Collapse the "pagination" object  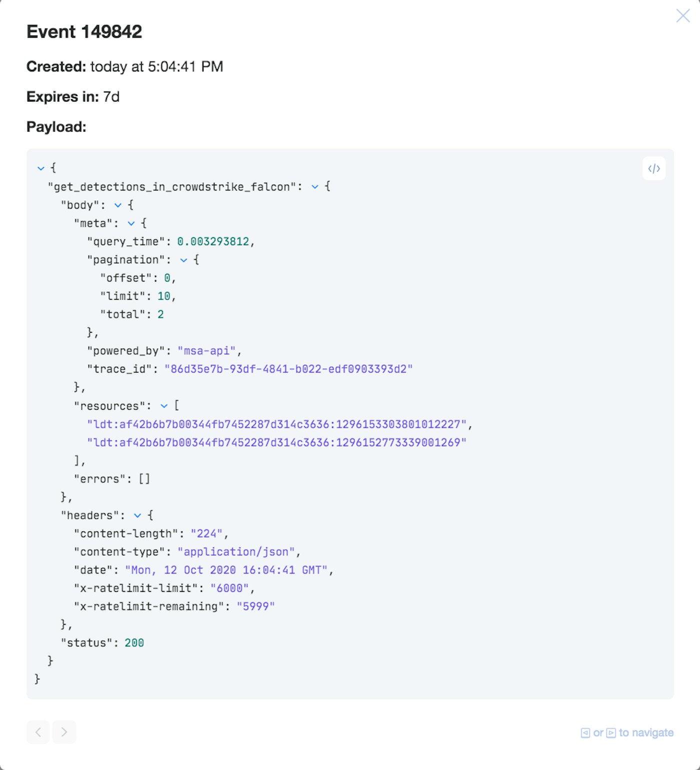pos(183,260)
